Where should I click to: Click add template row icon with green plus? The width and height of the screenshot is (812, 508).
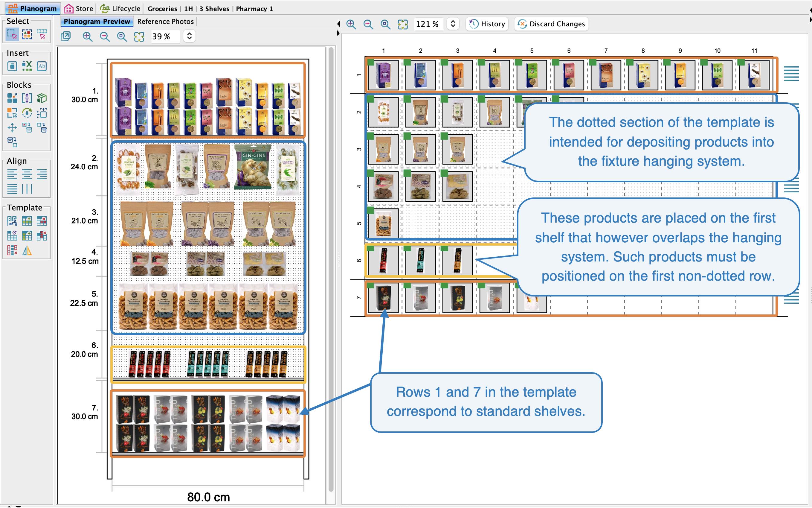pos(27,221)
